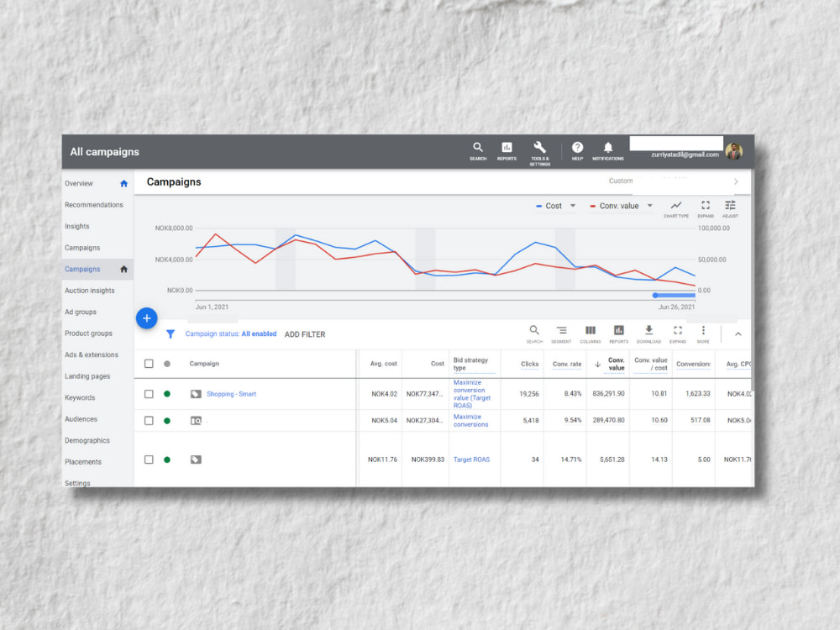Search within the campaigns table
The height and width of the screenshot is (630, 840).
(534, 333)
